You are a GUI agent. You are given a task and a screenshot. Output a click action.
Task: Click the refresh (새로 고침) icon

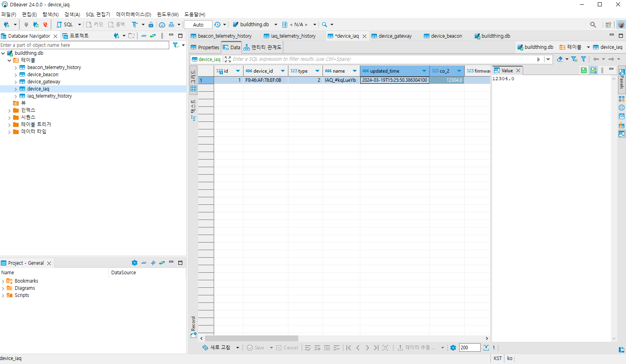click(205, 348)
